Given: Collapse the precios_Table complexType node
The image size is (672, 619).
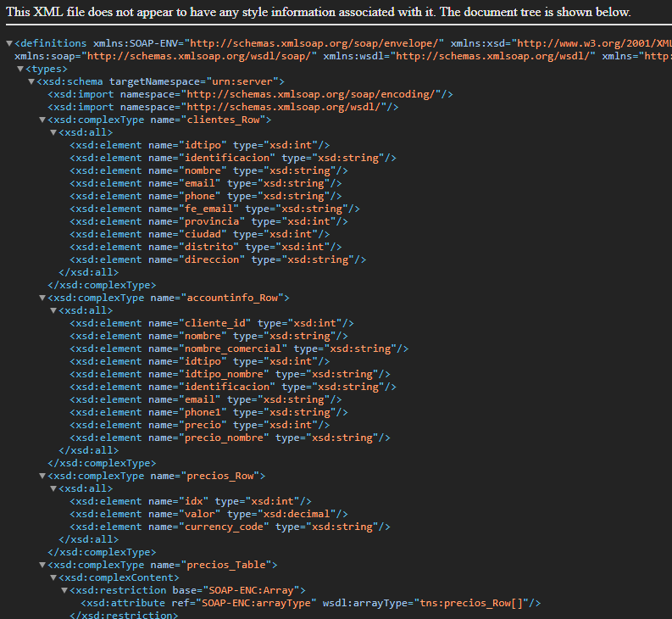Looking at the screenshot, I should pos(42,565).
